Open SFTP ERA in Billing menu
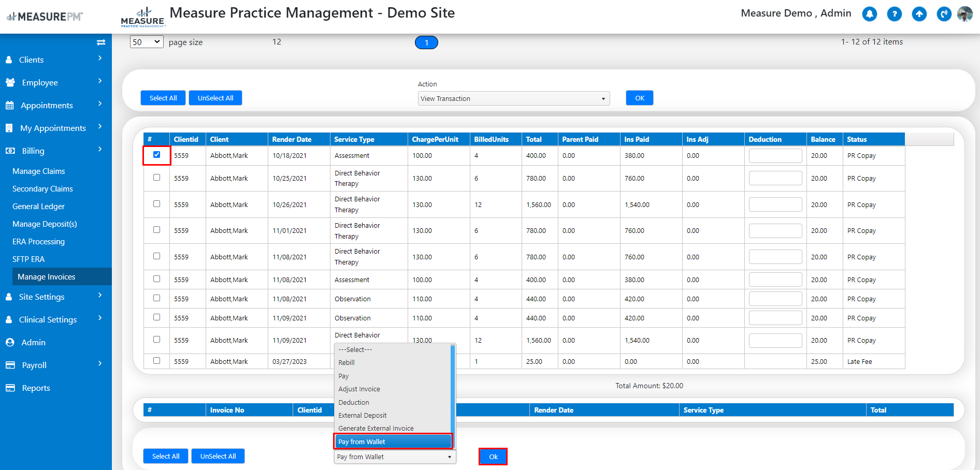 [28, 259]
